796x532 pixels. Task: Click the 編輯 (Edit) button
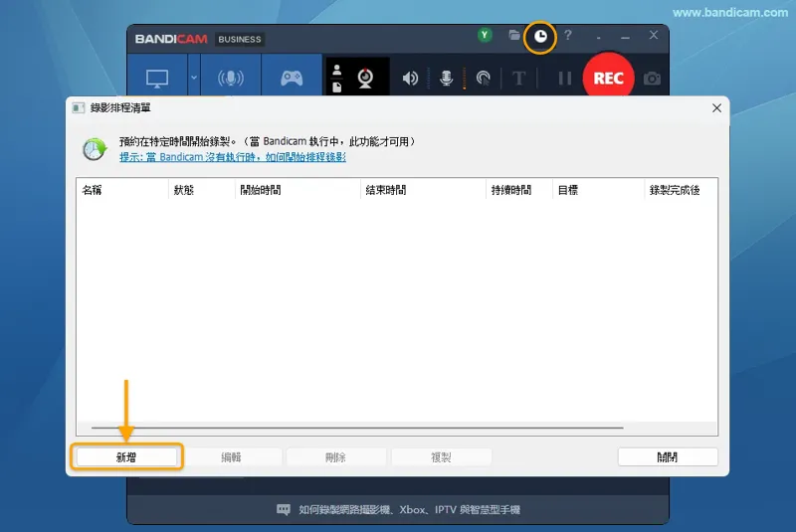click(x=232, y=457)
